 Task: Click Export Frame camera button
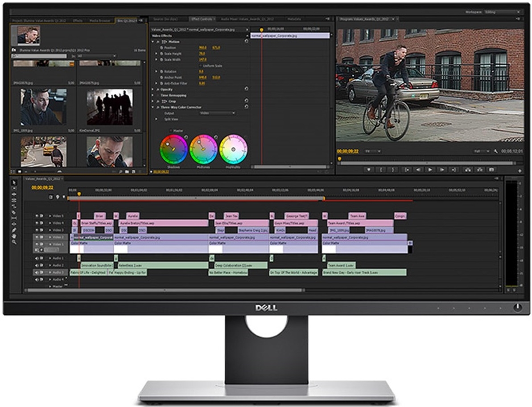point(491,170)
